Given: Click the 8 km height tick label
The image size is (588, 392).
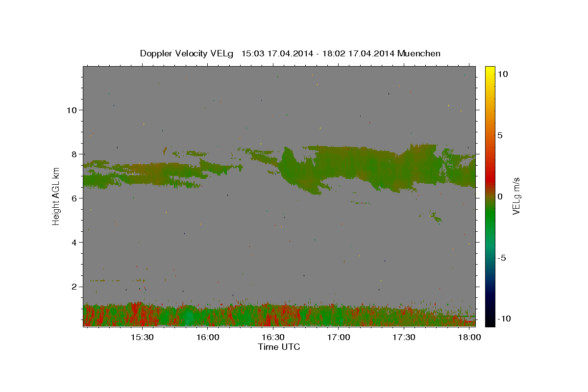Looking at the screenshot, I should tap(74, 154).
